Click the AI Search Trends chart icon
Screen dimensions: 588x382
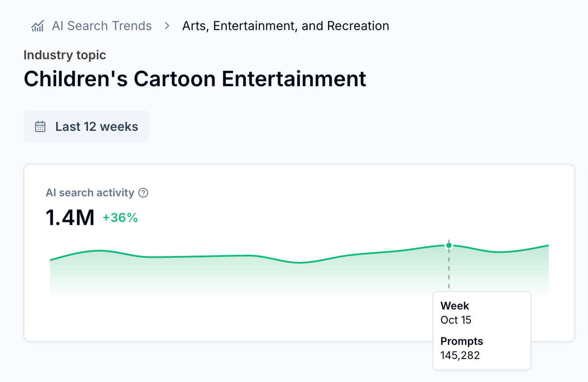tap(38, 26)
